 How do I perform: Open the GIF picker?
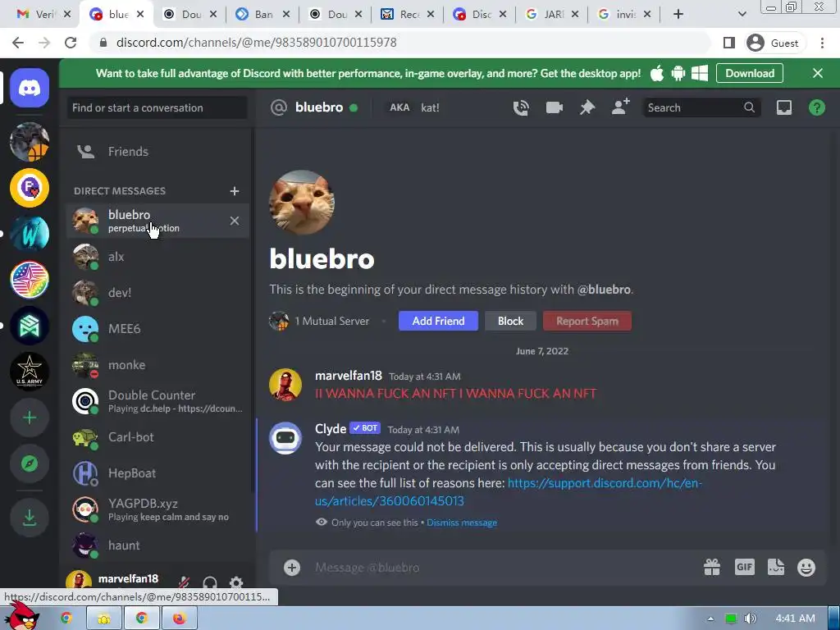[745, 567]
